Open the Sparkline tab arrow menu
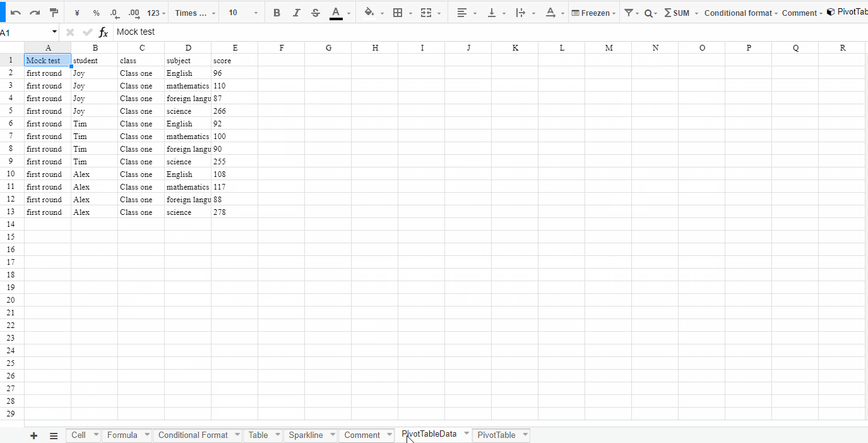The width and height of the screenshot is (868, 443). point(333,435)
